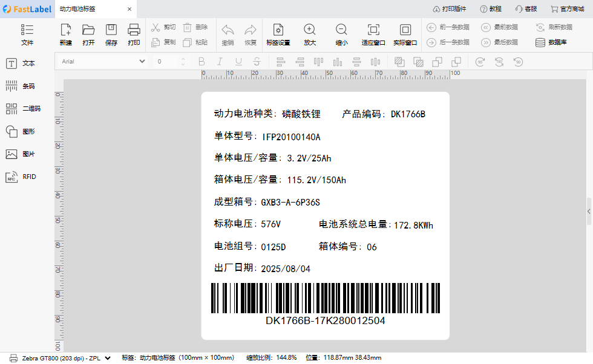Jump to last record 最后数据
593x364 pixels.
tap(500, 42)
